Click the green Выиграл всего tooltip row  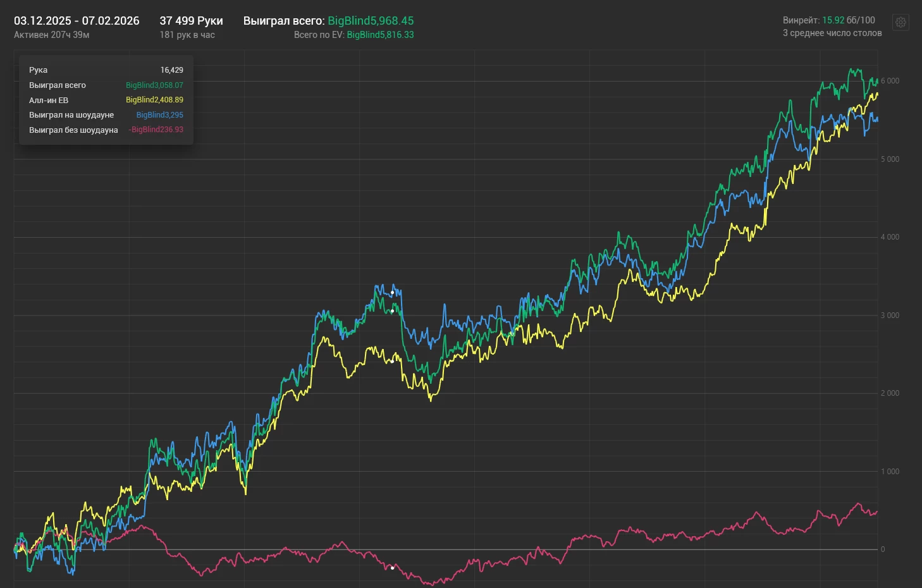106,85
